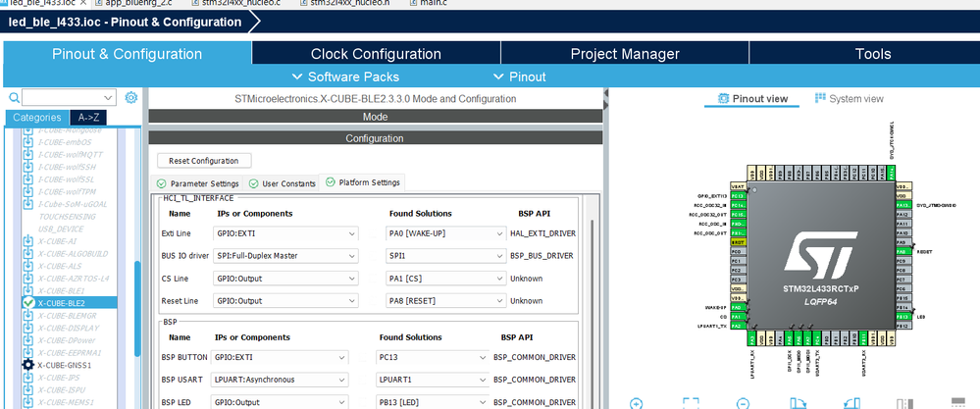Click download icon beside I-CUBE-wolfSSH
980x409 pixels.
click(28, 167)
